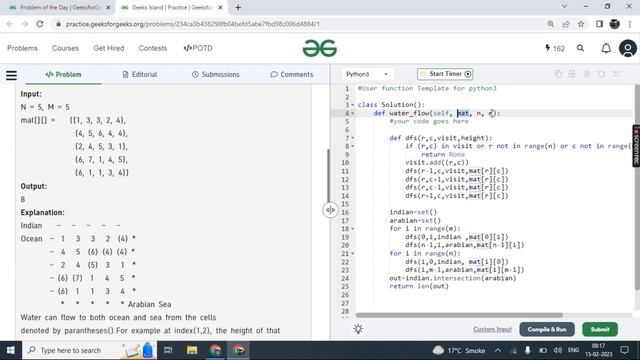Screen dimensions: 640x360
Task: Switch to the Editorial tab
Action: point(140,74)
